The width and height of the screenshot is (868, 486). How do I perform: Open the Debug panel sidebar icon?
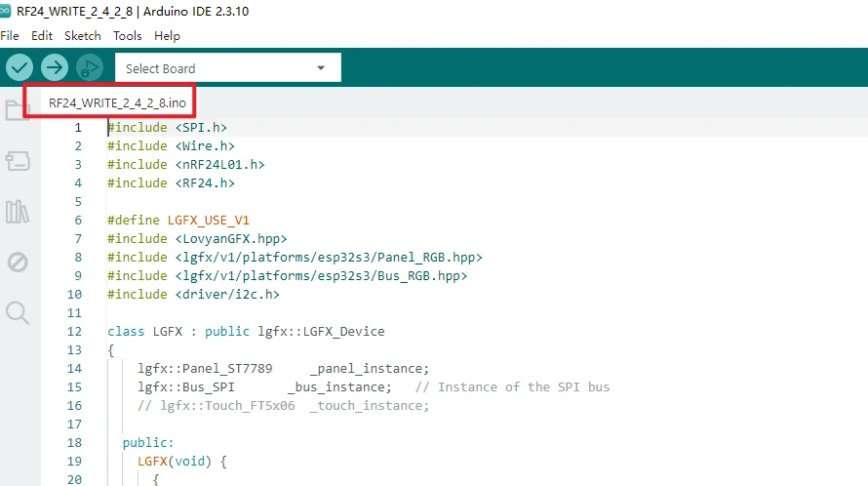pyautogui.click(x=18, y=263)
